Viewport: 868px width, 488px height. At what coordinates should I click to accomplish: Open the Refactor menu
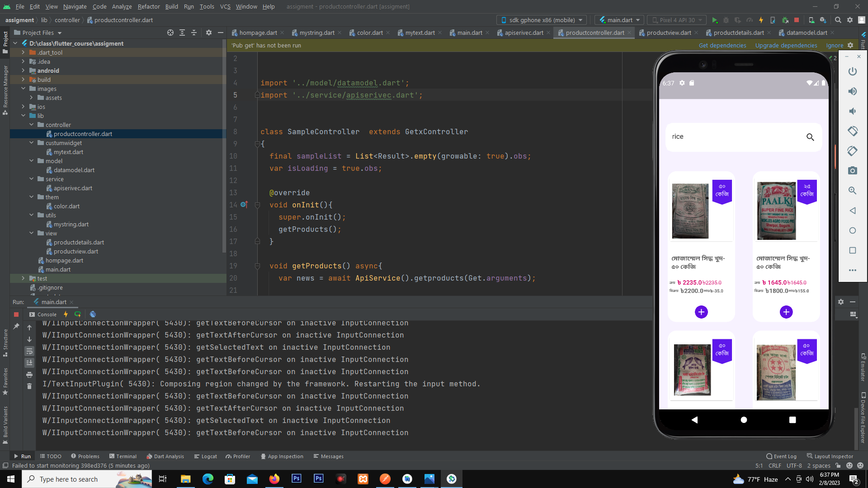point(149,6)
